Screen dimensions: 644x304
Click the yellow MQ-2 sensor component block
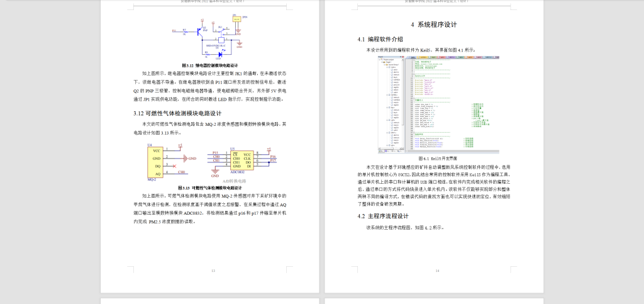(x=155, y=162)
